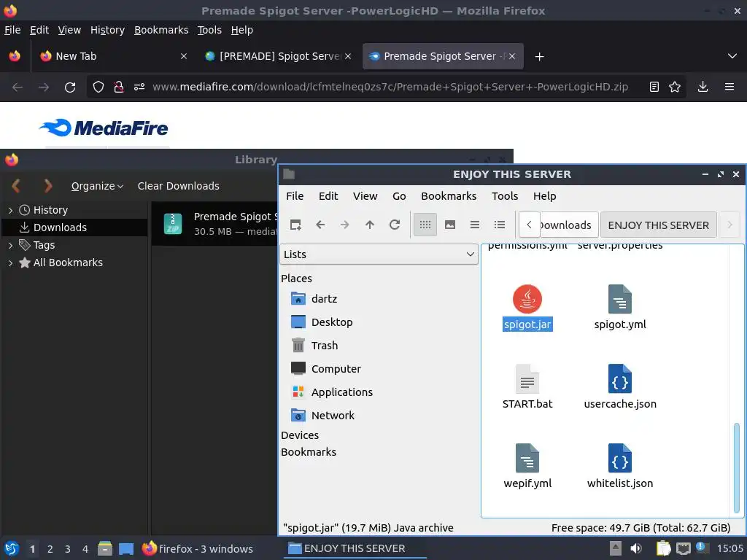Image resolution: width=747 pixels, height=560 pixels.
Task: Go up to parent folder
Action: point(370,225)
